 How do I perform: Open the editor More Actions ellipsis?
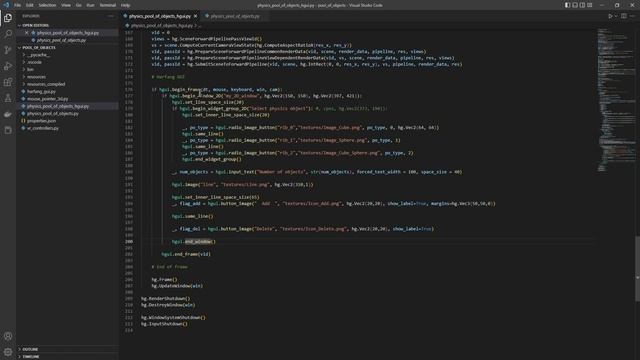pos(632,16)
